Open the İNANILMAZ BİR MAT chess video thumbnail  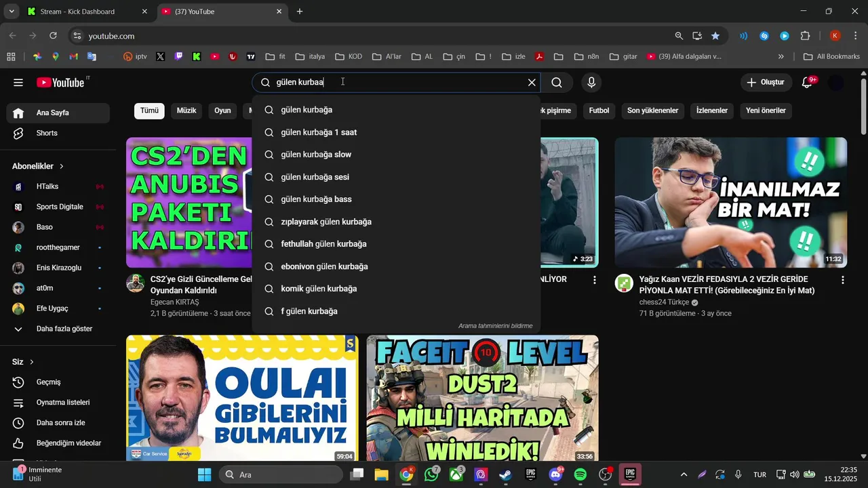[x=730, y=203]
